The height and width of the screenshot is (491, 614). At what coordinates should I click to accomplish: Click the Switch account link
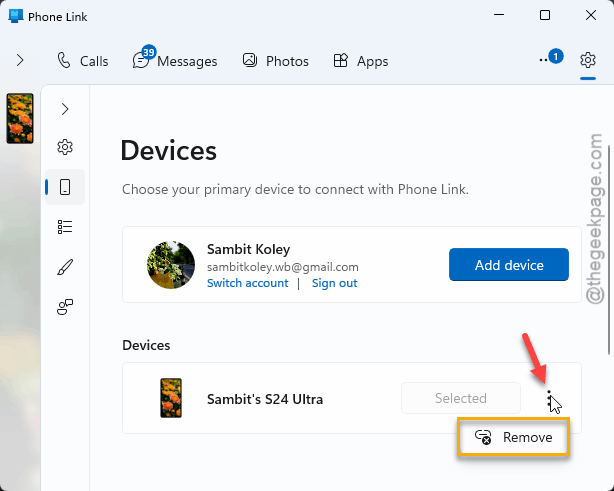[247, 283]
